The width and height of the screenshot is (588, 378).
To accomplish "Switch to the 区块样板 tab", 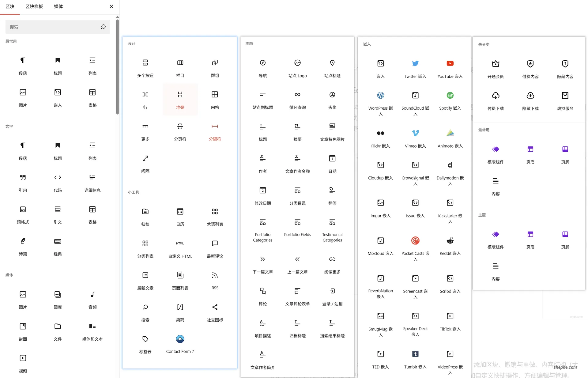I will [x=34, y=6].
